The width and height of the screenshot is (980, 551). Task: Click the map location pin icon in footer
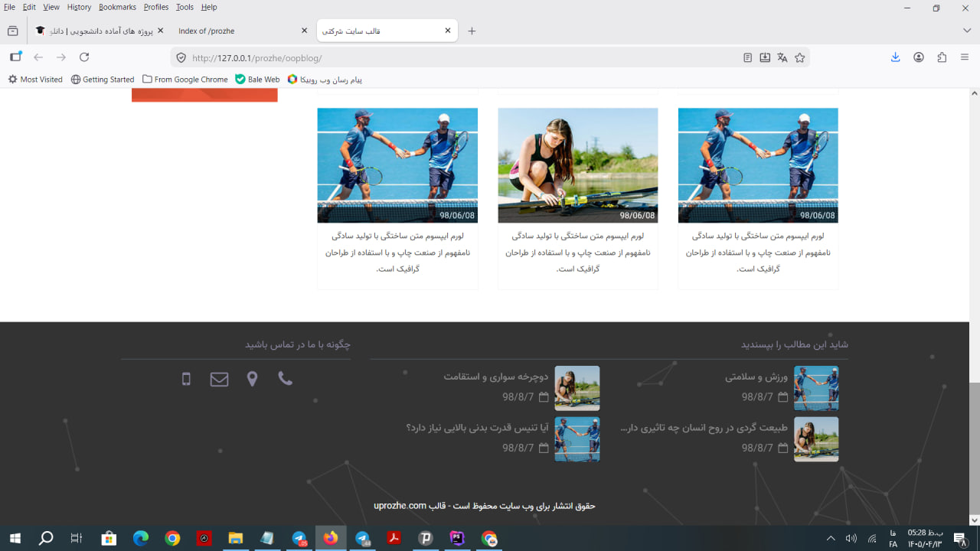(252, 379)
